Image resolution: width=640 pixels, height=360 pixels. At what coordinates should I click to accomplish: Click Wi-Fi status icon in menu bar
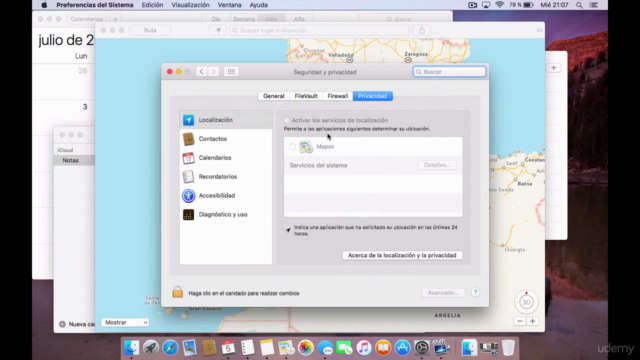499,5
